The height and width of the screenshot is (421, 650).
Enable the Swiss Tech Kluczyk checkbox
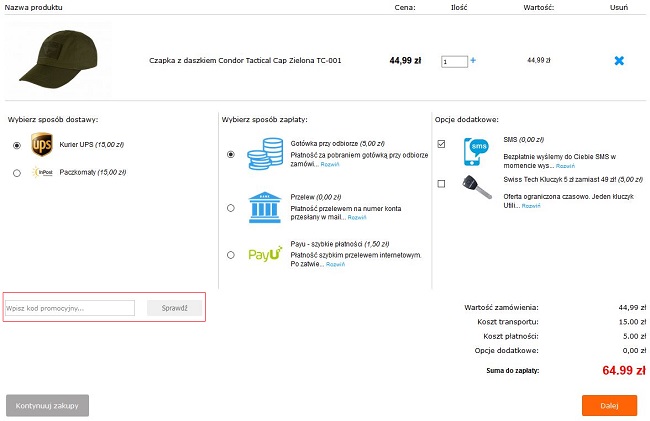point(442,184)
